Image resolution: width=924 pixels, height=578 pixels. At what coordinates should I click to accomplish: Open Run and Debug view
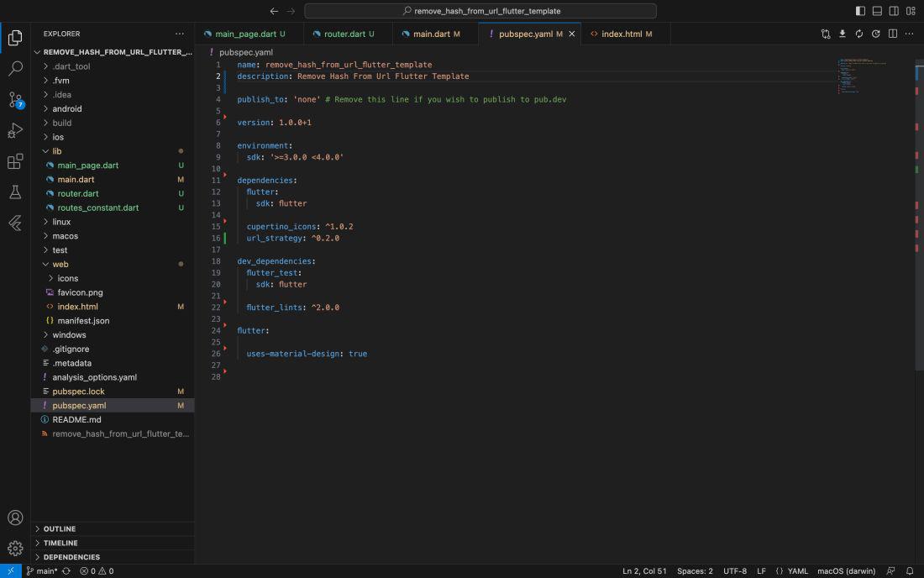pyautogui.click(x=15, y=130)
